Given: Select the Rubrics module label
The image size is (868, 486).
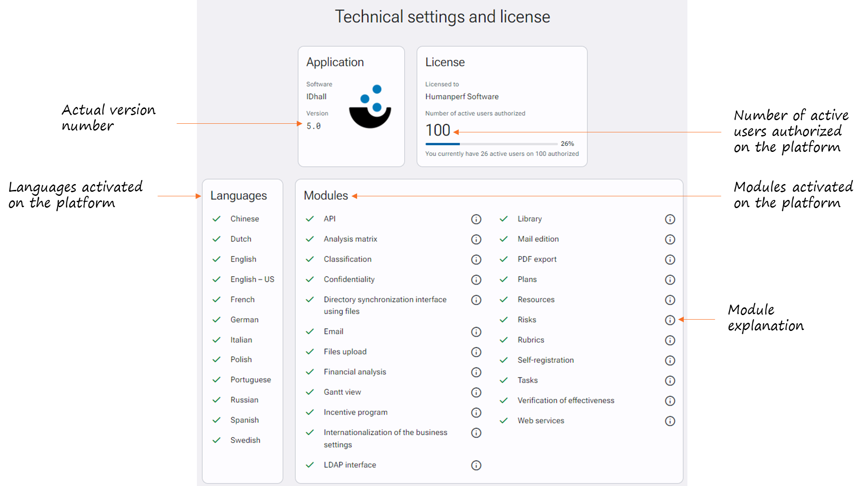Looking at the screenshot, I should click(x=530, y=340).
